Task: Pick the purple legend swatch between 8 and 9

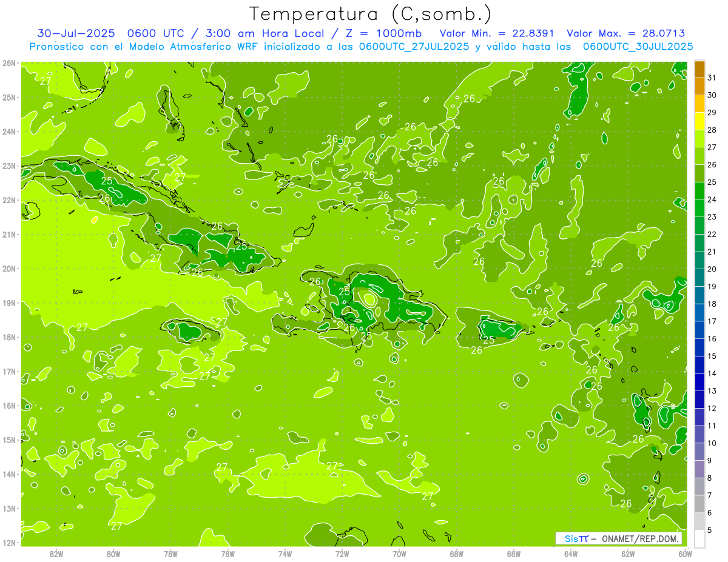Action: pyautogui.click(x=699, y=469)
